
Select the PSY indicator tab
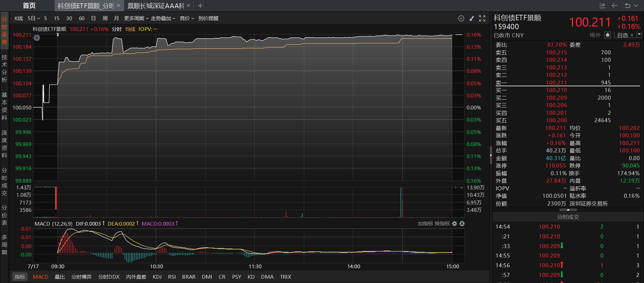236,277
